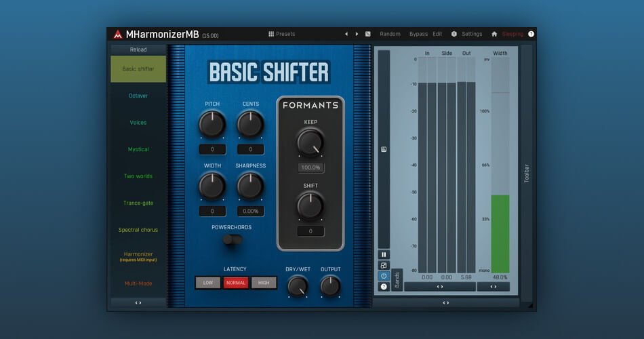
Task: Click the Dry/Wet knob
Action: click(298, 286)
